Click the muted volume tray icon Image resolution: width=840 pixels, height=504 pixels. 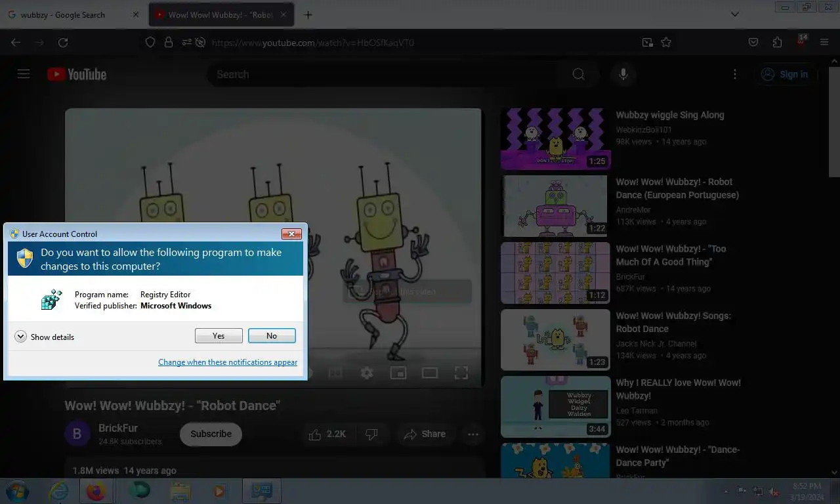point(774,491)
